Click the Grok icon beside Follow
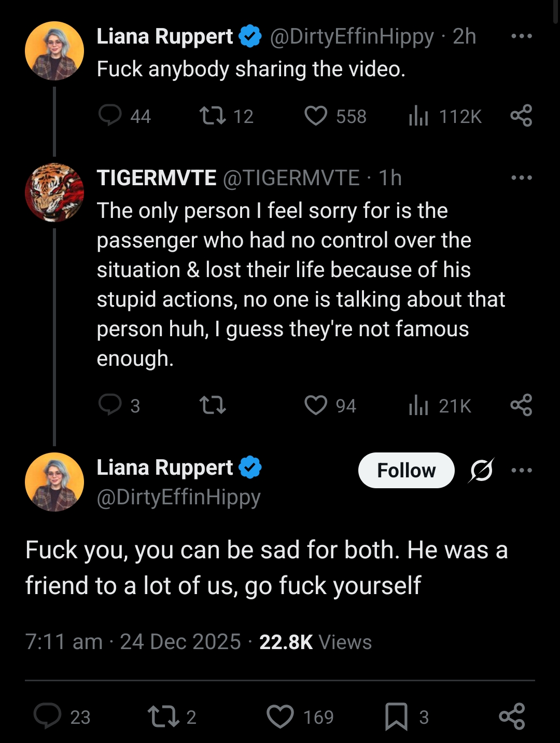This screenshot has width=560, height=743. 481,470
